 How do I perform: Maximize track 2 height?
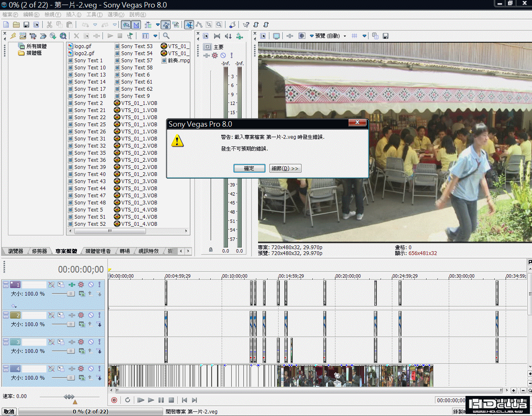click(6, 317)
